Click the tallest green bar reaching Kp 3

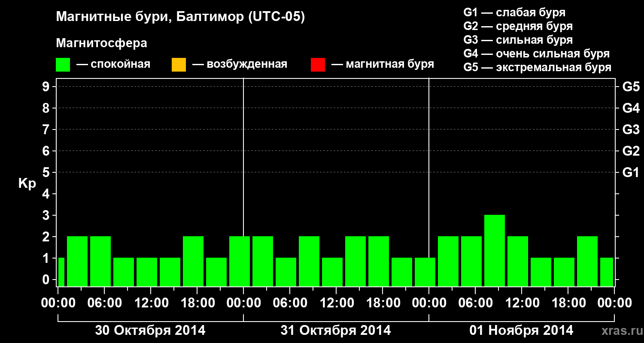click(495, 250)
